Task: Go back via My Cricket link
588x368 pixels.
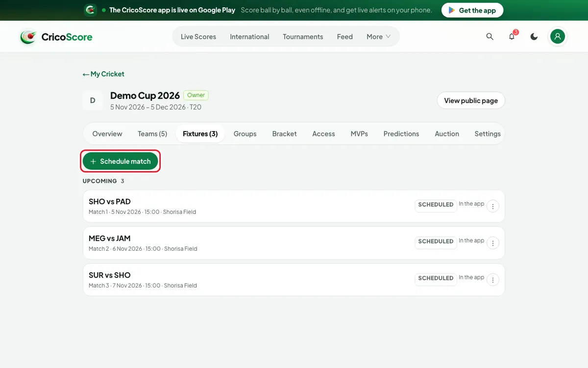Action: (x=103, y=74)
